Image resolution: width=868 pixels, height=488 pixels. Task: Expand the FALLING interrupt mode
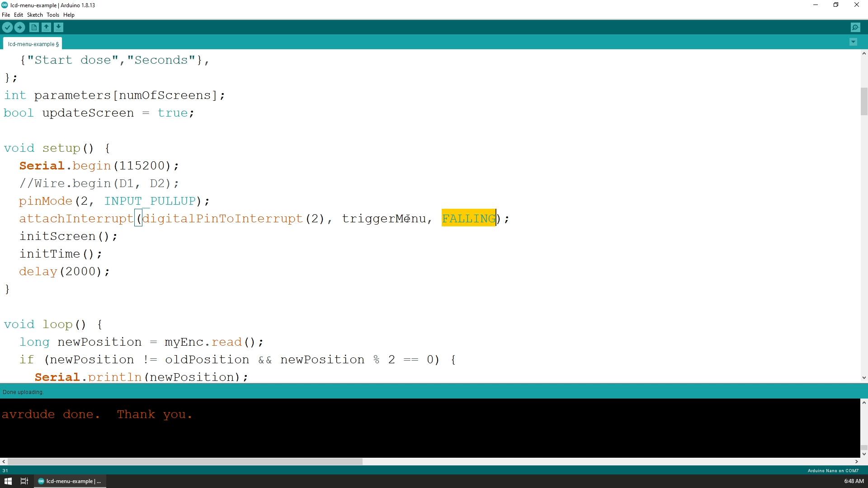[470, 218]
